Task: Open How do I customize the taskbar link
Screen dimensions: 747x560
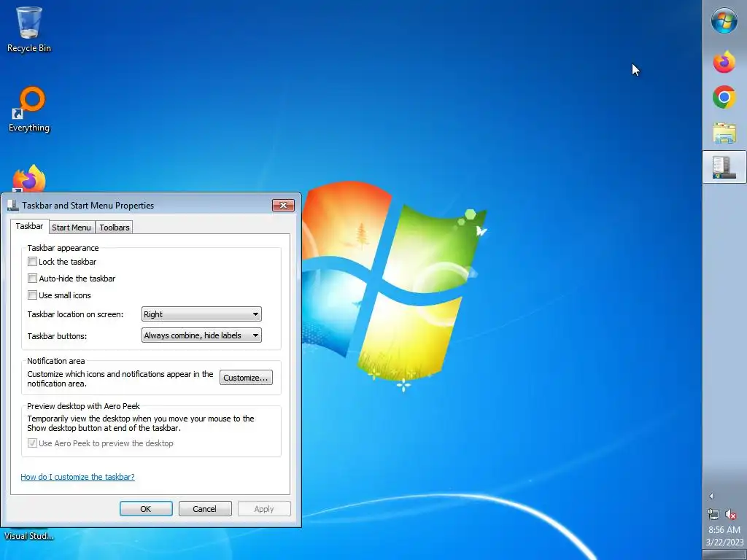Action: tap(77, 477)
